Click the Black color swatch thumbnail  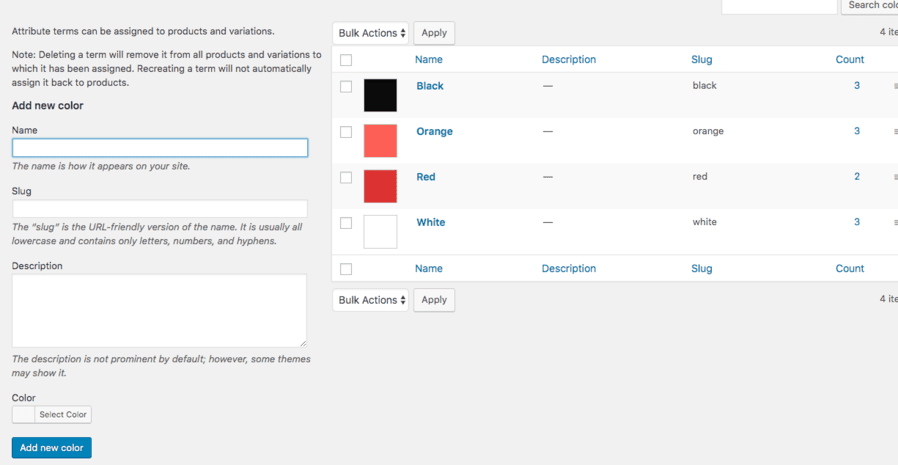click(380, 95)
